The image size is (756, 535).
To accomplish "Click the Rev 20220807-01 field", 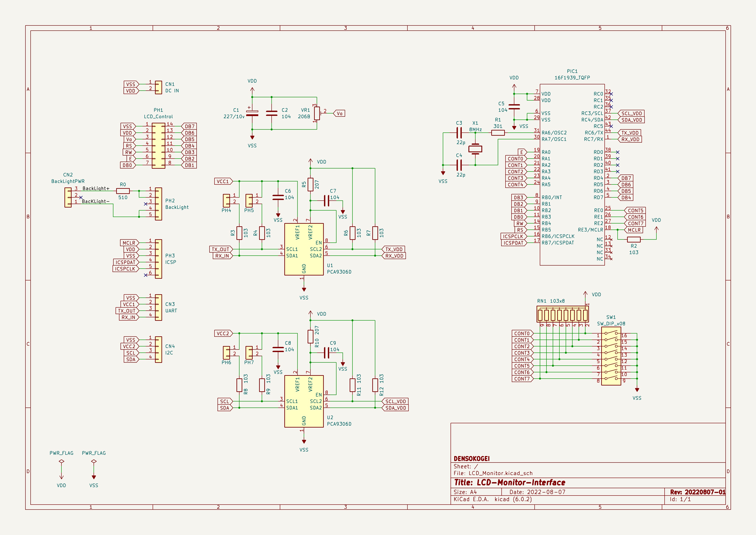I will (697, 492).
